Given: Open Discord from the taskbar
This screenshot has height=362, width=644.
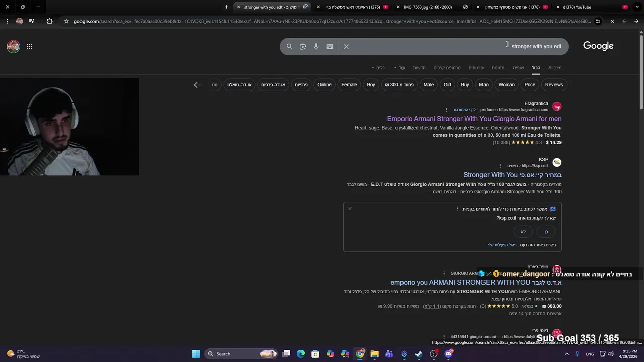Looking at the screenshot, I should coord(449,354).
